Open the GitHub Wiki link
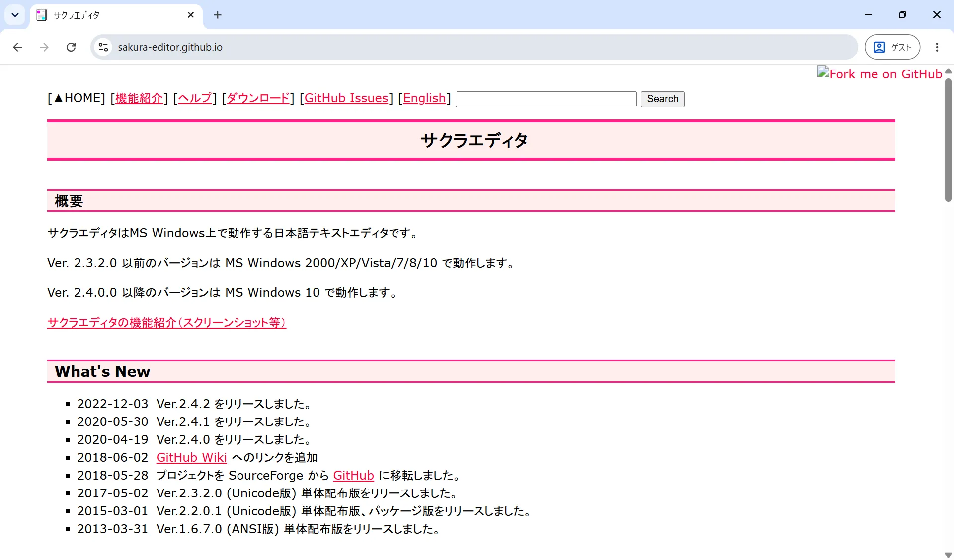This screenshot has width=954, height=560. click(x=191, y=458)
